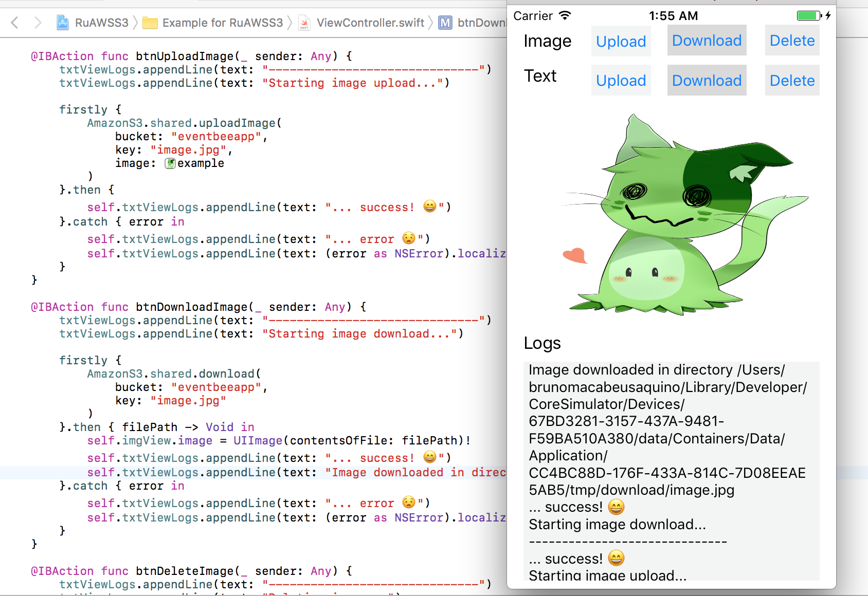The width and height of the screenshot is (868, 596).
Task: Click the example image literal icon in code
Action: coord(170,163)
